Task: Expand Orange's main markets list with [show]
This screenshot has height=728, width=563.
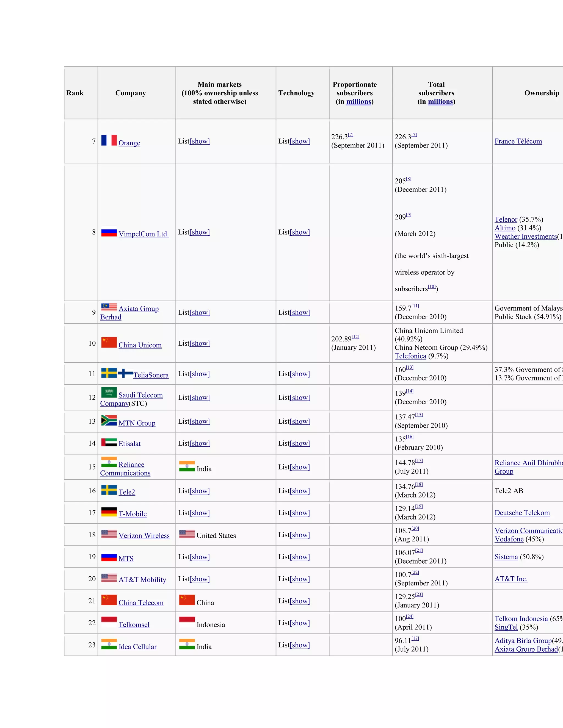Action: click(200, 141)
